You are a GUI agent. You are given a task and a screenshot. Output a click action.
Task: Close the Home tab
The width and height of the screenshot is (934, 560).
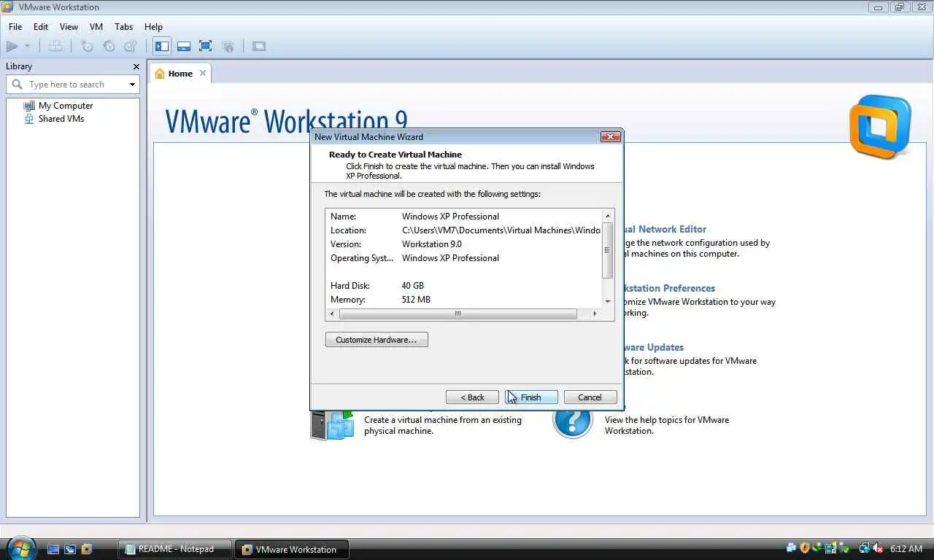[x=203, y=73]
